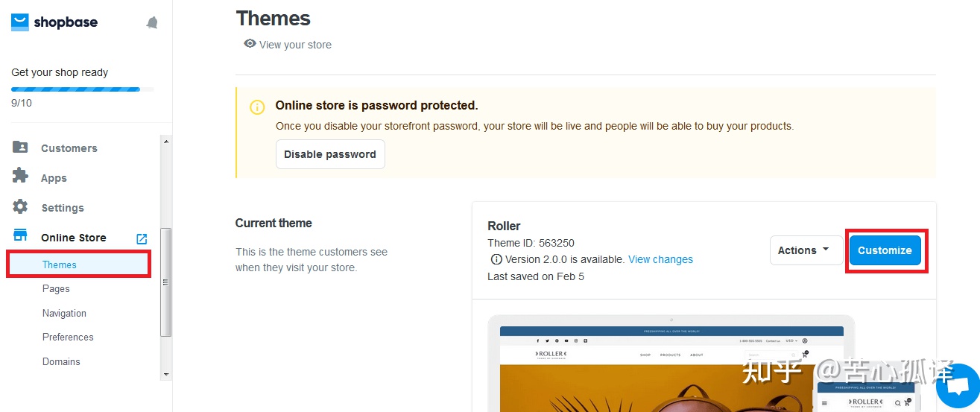Image resolution: width=980 pixels, height=412 pixels.
Task: Click the View your store eye icon
Action: coord(250,44)
